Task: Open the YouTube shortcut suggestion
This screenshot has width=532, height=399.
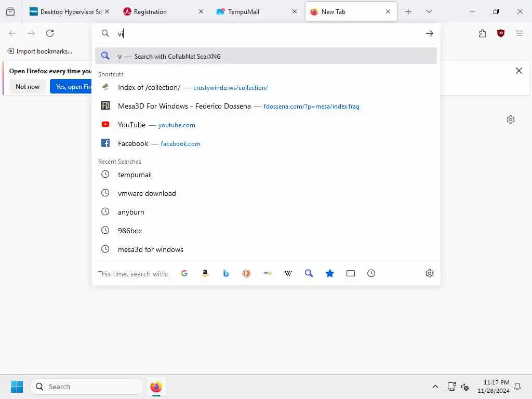Action: coord(266,125)
